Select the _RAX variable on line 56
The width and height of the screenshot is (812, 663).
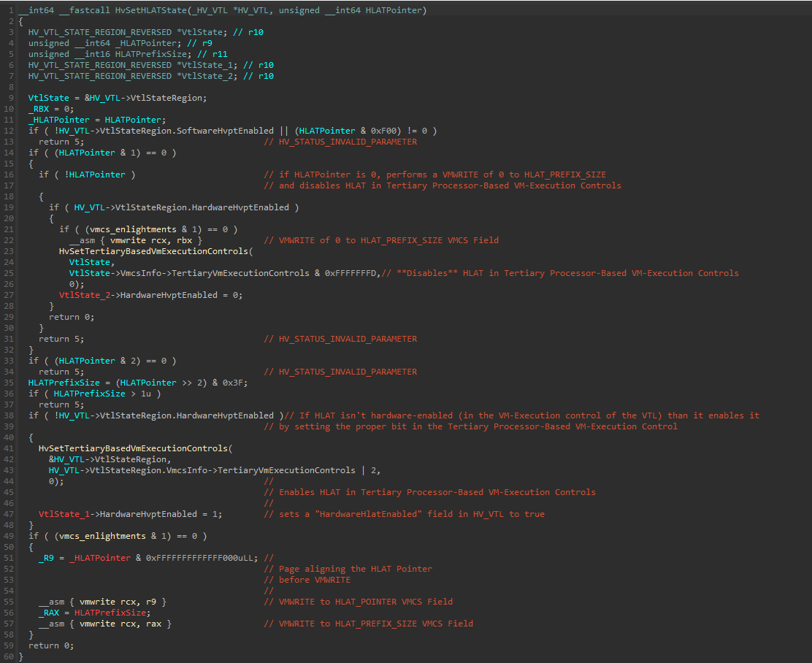click(x=49, y=613)
